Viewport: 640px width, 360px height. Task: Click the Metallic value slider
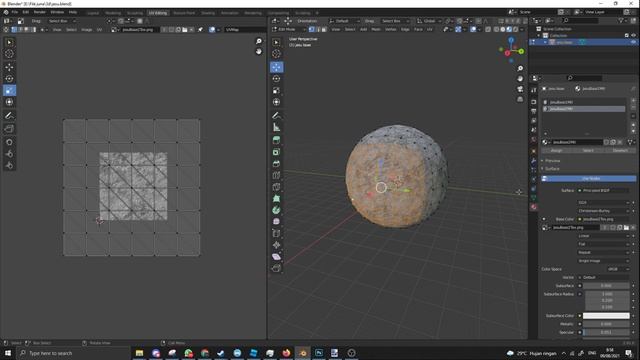[x=606, y=324]
